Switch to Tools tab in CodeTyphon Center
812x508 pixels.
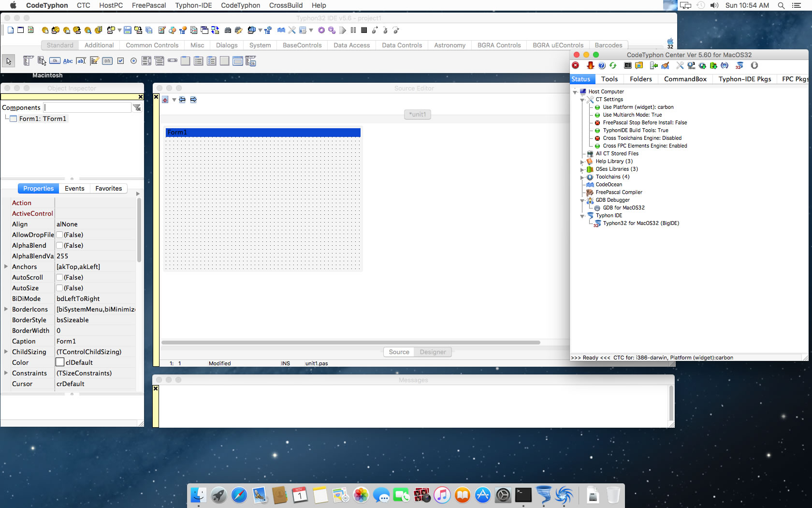[x=609, y=79]
